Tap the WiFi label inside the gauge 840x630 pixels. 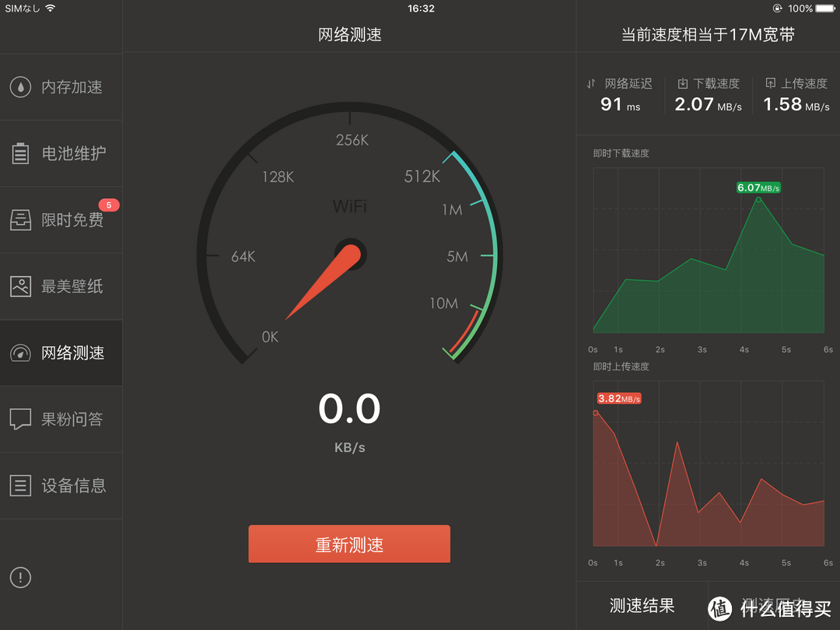point(349,206)
